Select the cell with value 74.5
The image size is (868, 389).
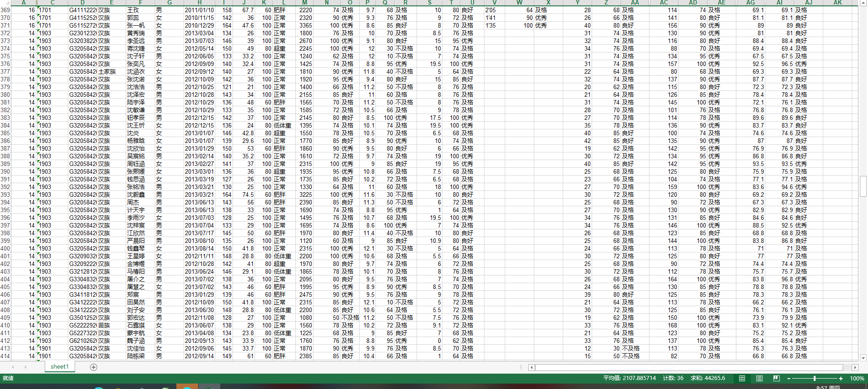pyautogui.click(x=244, y=194)
